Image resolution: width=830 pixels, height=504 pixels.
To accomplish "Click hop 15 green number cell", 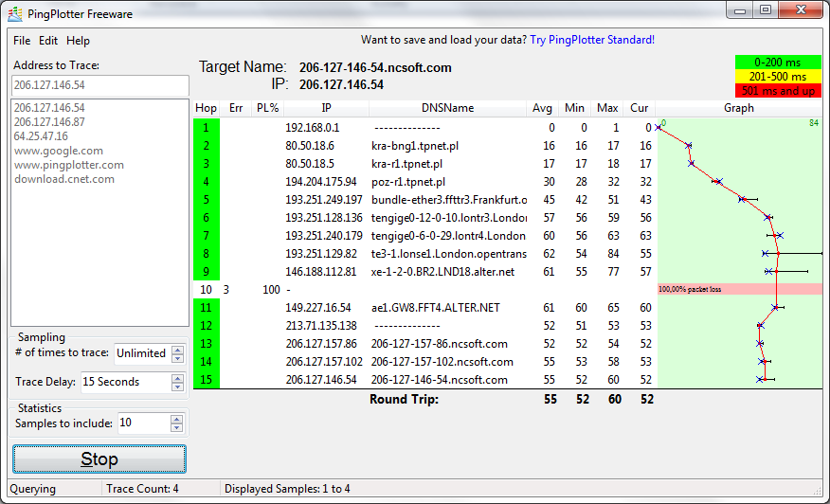I will click(x=207, y=380).
